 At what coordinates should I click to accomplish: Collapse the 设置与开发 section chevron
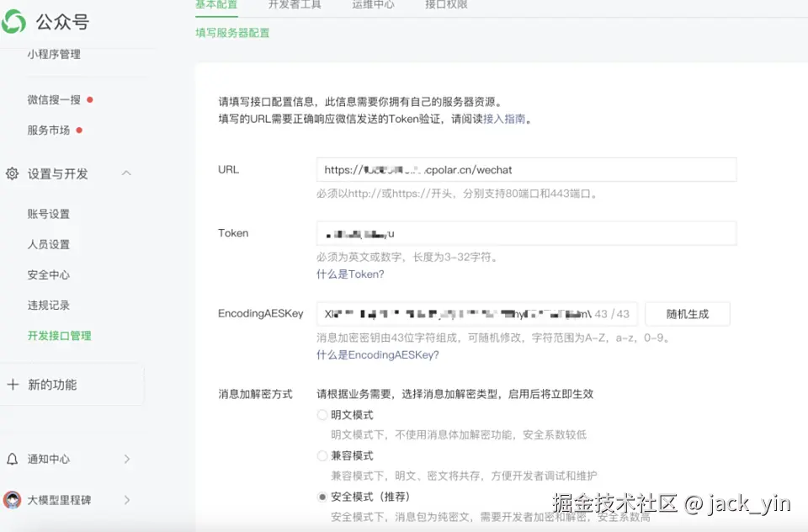(126, 173)
